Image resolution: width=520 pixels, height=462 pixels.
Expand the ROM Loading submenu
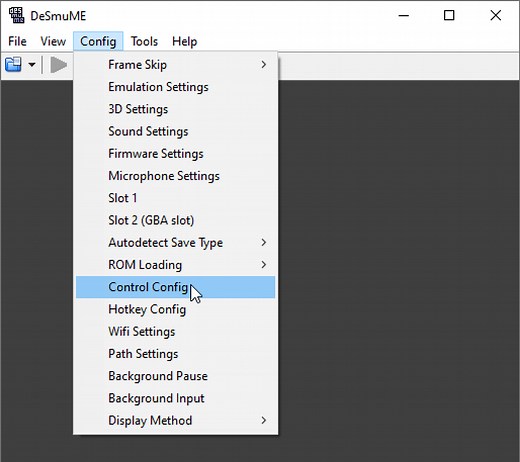(175, 265)
